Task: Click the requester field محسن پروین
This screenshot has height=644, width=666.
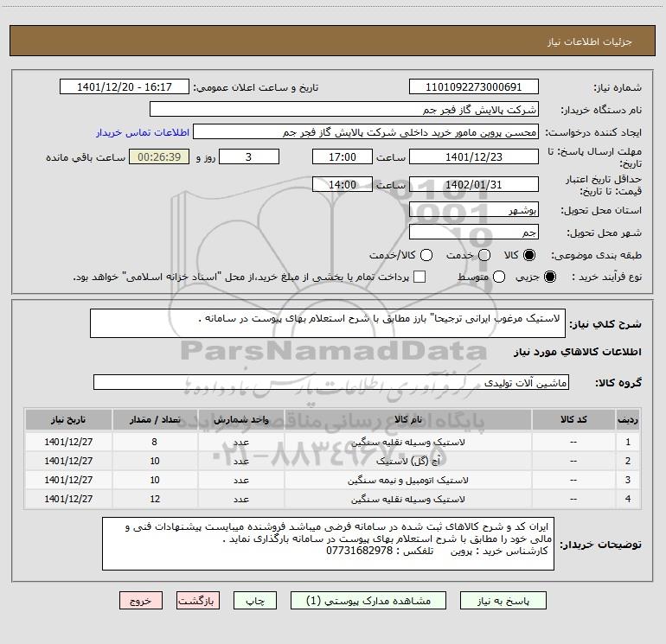Action: [366, 132]
